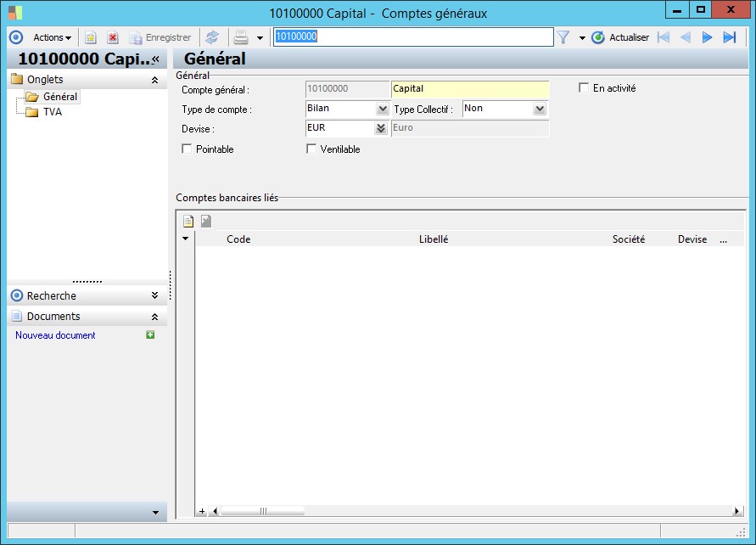The height and width of the screenshot is (545, 756).
Task: Go to the last record
Action: pos(730,37)
